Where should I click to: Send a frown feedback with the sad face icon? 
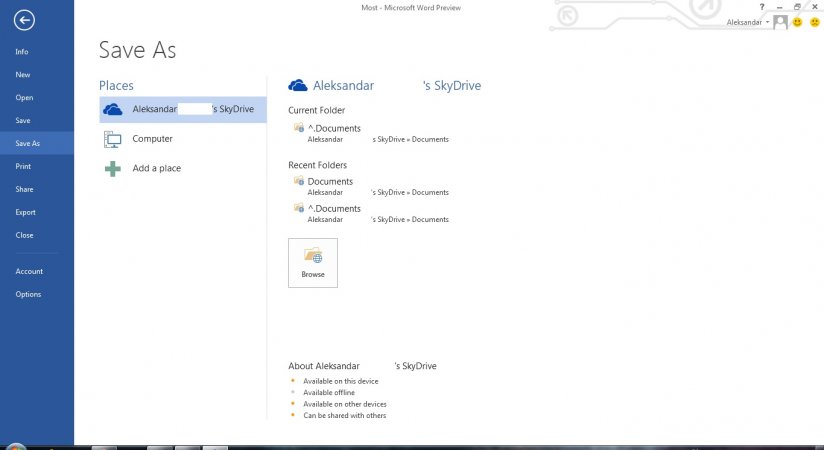pyautogui.click(x=815, y=22)
